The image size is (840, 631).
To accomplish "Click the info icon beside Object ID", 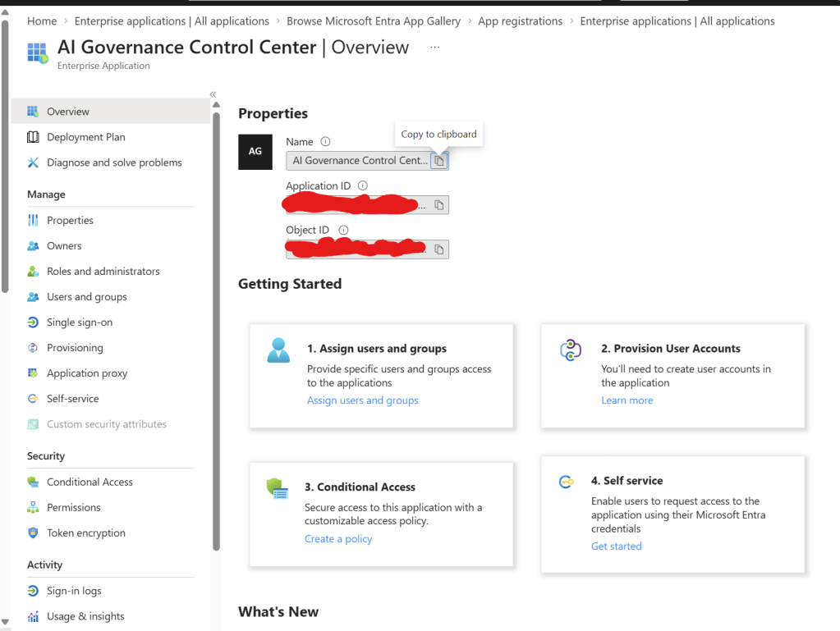I will point(343,230).
